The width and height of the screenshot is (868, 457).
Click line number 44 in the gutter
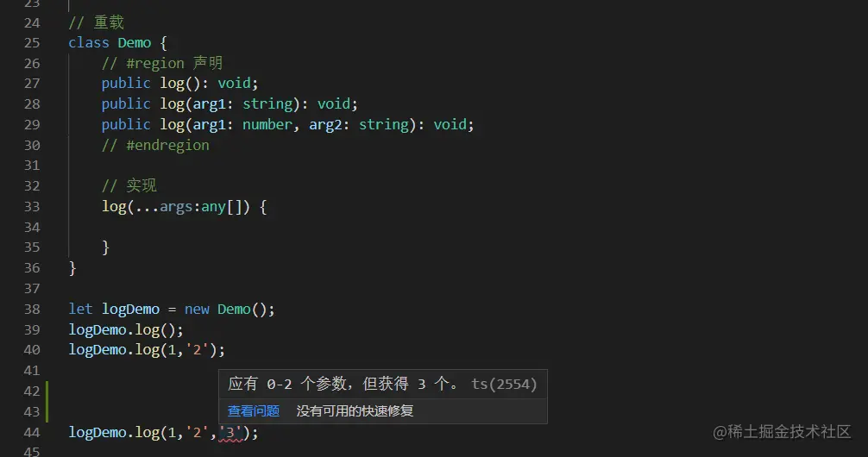pos(32,433)
